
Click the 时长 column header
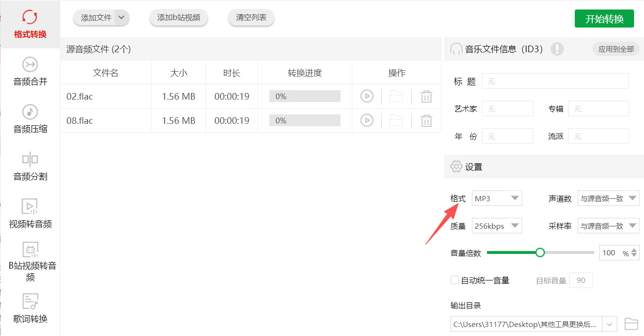[232, 73]
